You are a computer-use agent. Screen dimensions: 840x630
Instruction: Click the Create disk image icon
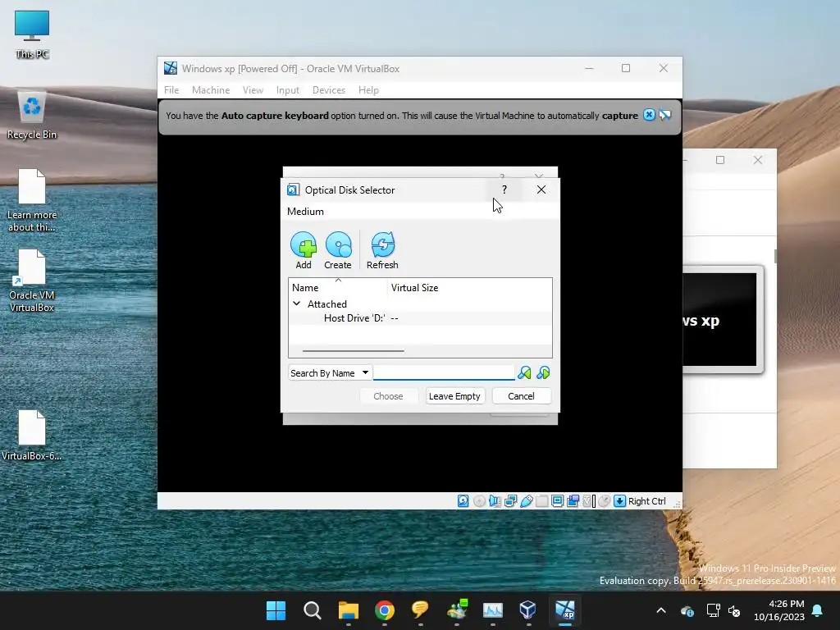(338, 249)
